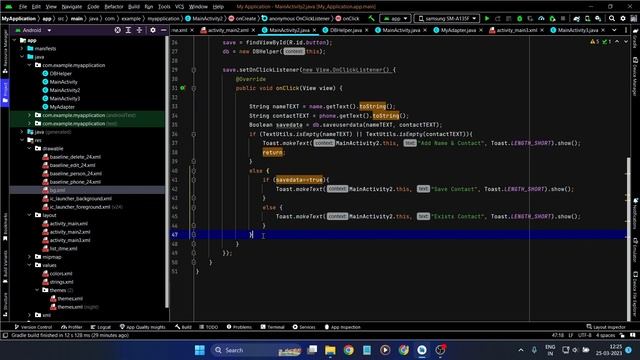Viewport: 640px width, 360px height.
Task: Open the TODO tool window
Action: (209, 327)
